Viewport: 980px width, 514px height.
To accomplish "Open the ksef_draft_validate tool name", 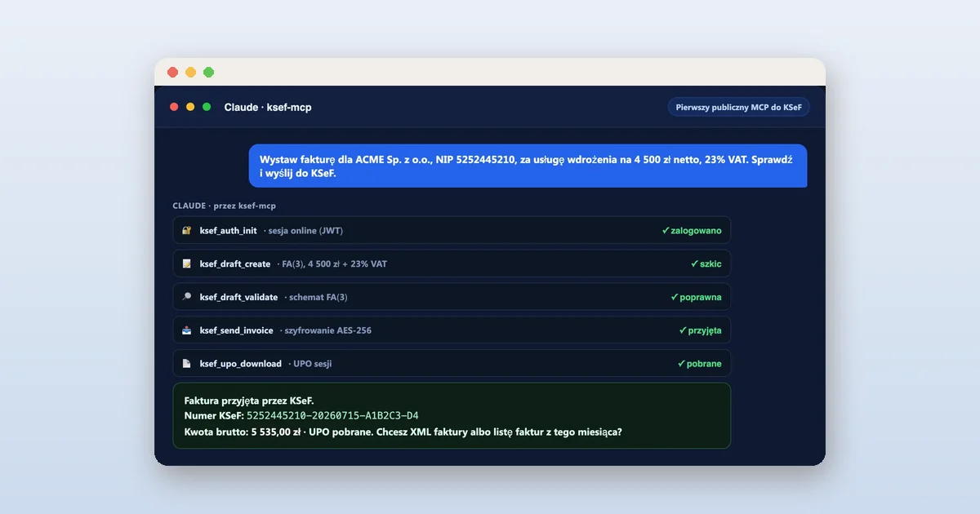I will [x=239, y=297].
